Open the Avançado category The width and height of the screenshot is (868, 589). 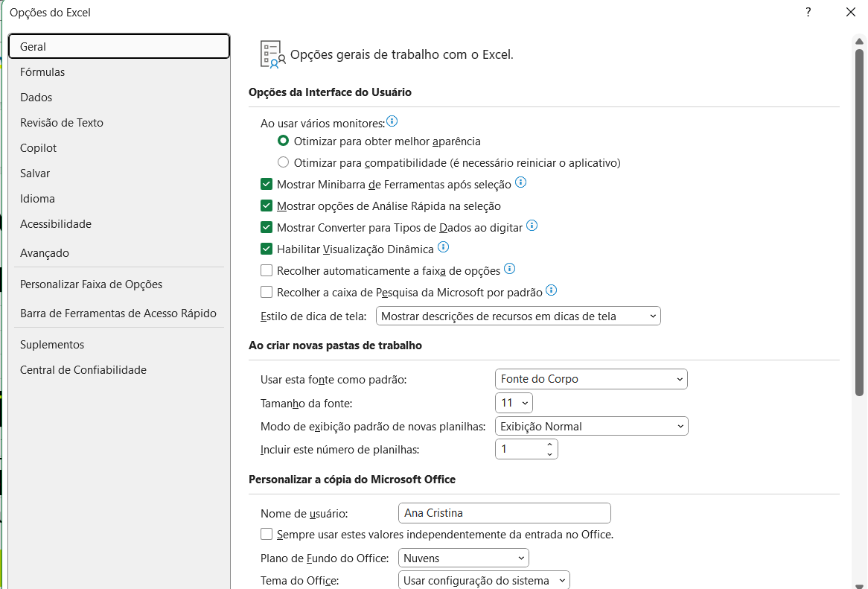point(119,253)
